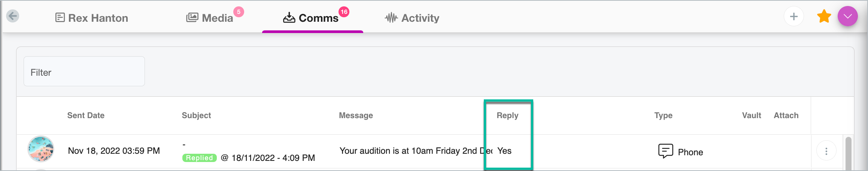Open the three-dot row options menu

pyautogui.click(x=826, y=151)
